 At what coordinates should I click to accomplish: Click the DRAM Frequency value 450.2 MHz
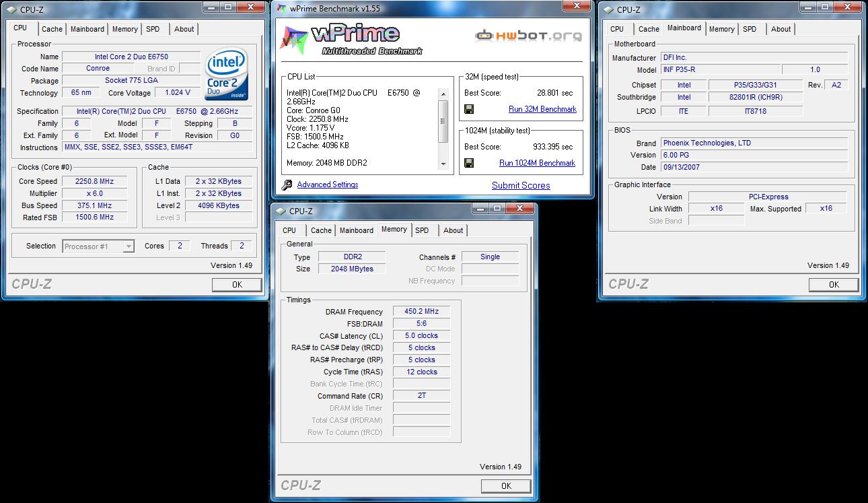(x=421, y=312)
